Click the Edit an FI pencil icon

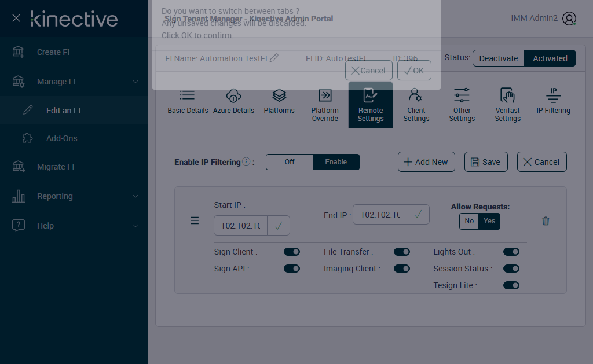(28, 110)
